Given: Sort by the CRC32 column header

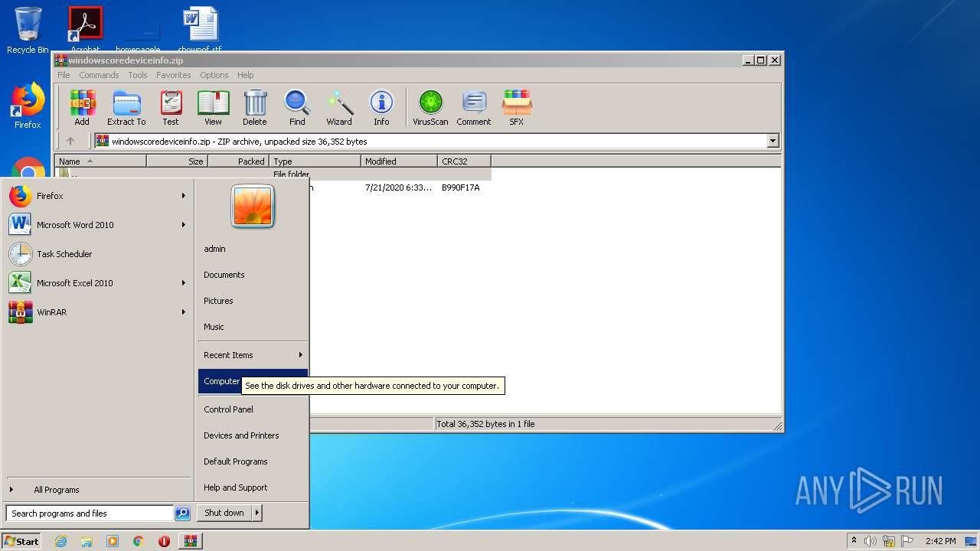Looking at the screenshot, I should coord(464,161).
